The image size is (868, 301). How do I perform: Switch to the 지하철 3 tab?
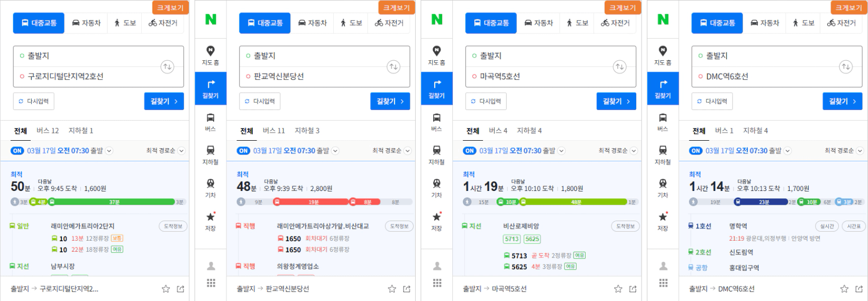click(307, 131)
